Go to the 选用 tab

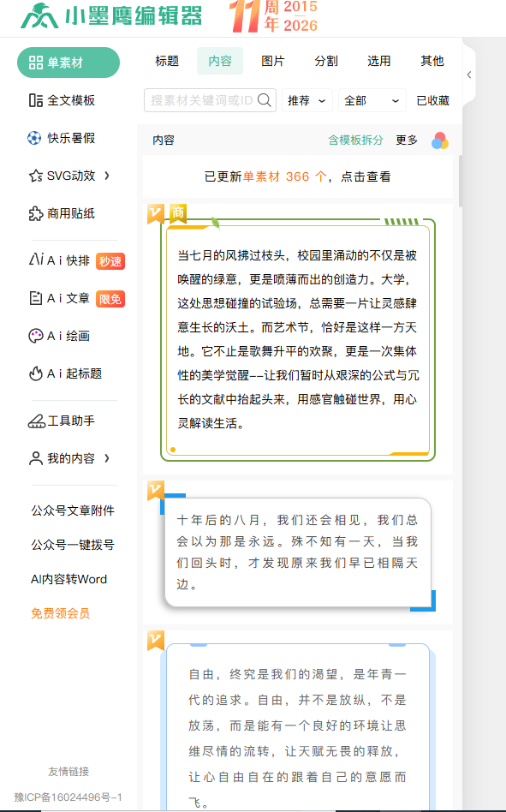[379, 61]
